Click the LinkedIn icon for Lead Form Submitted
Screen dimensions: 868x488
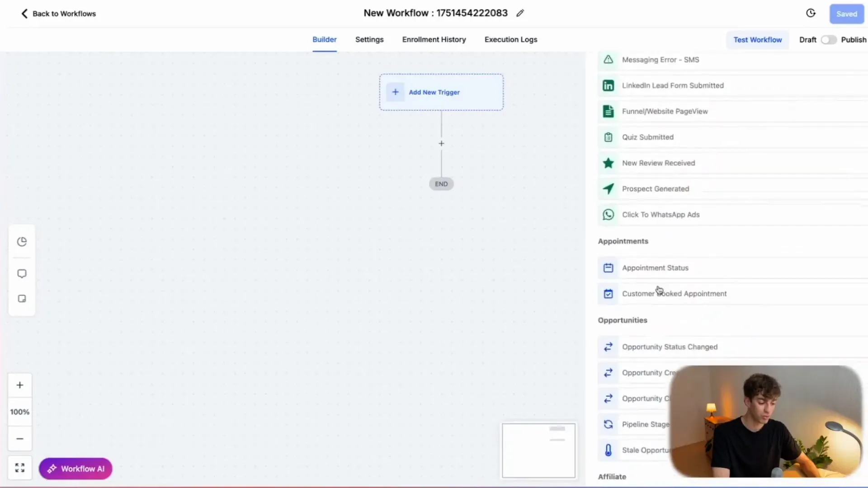tap(609, 85)
